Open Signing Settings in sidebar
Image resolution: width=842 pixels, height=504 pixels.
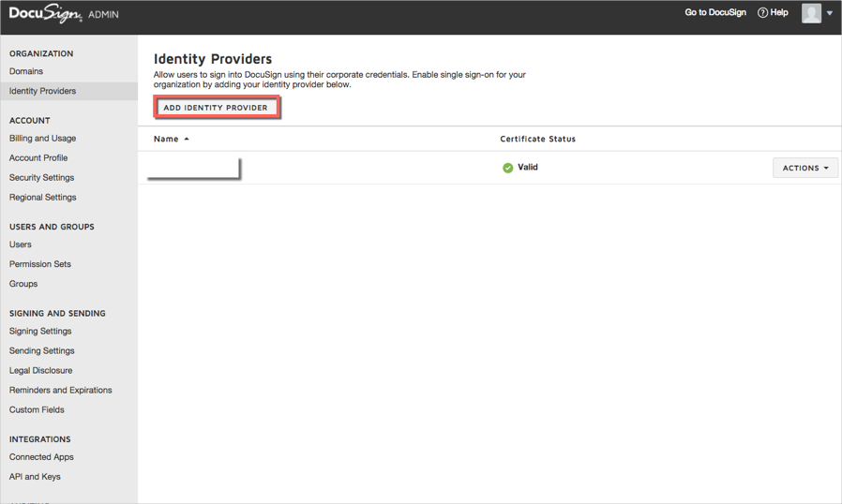click(40, 331)
